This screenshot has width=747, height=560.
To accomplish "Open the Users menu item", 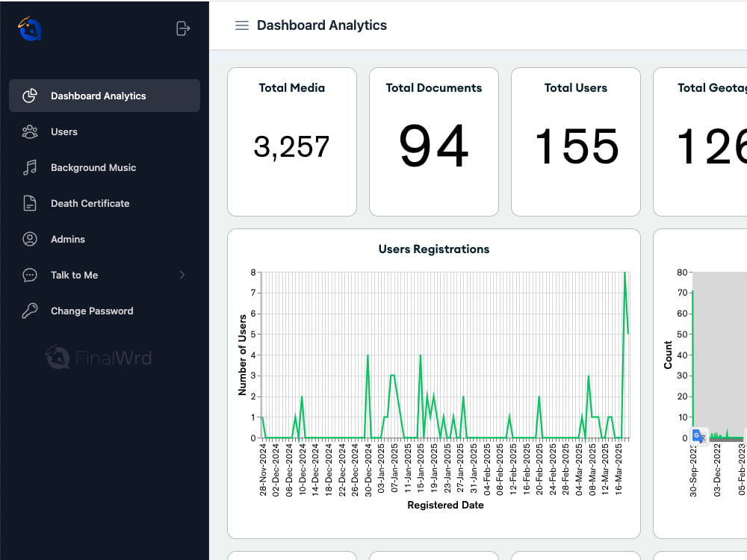I will tap(105, 131).
